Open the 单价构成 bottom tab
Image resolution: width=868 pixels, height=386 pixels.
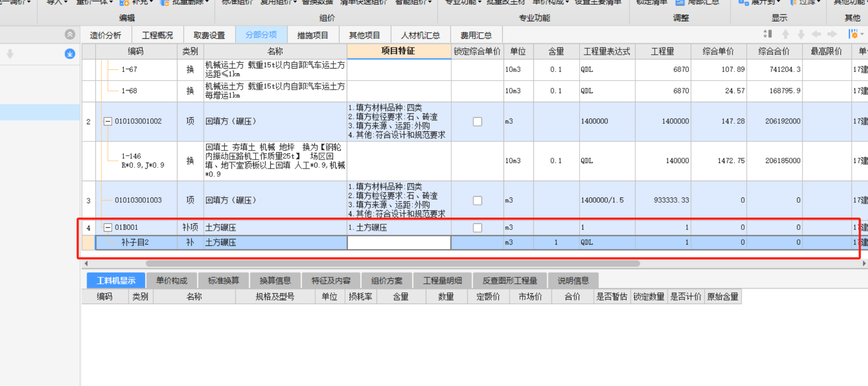coord(171,281)
